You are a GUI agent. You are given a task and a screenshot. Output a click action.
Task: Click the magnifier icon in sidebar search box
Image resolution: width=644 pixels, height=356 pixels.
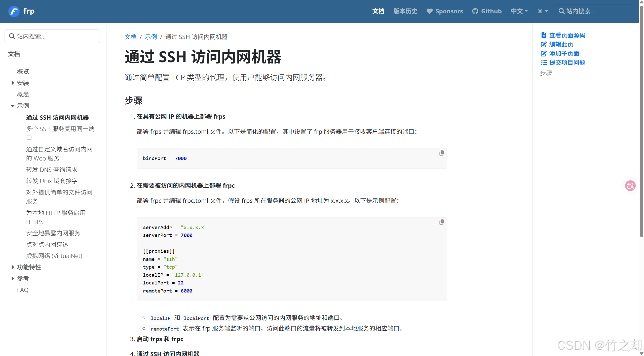coord(12,36)
